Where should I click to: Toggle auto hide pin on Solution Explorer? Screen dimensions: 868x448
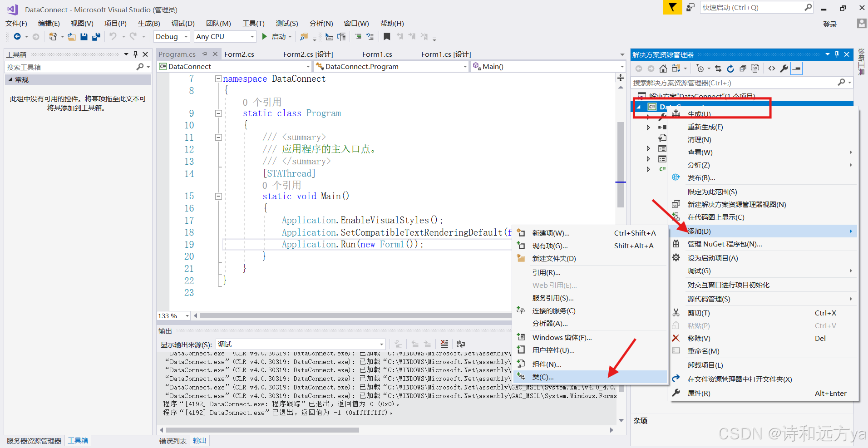[837, 54]
